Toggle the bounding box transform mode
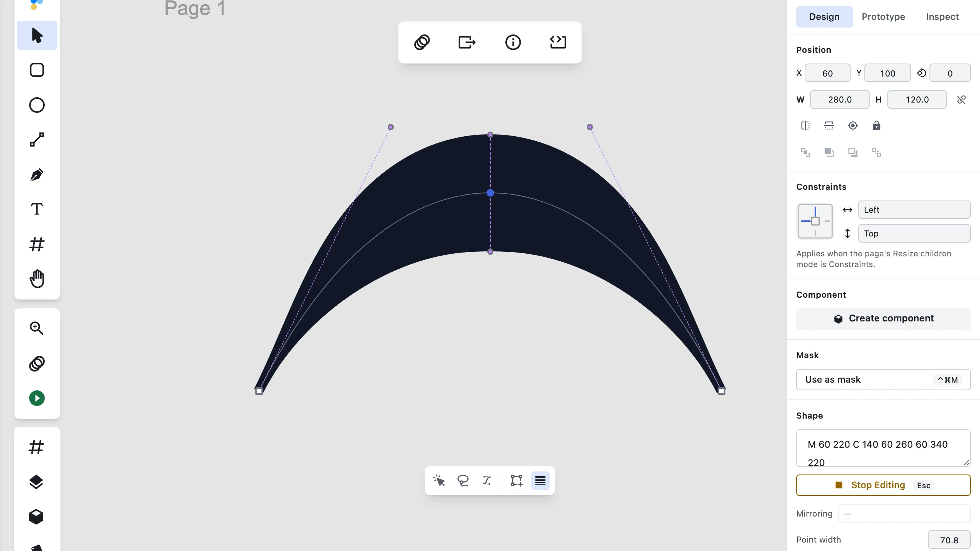This screenshot has height=551, width=980. [516, 481]
